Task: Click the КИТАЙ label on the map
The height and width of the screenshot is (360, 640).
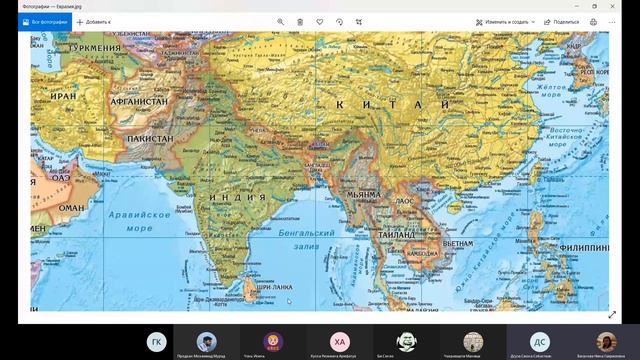Action: click(x=392, y=105)
